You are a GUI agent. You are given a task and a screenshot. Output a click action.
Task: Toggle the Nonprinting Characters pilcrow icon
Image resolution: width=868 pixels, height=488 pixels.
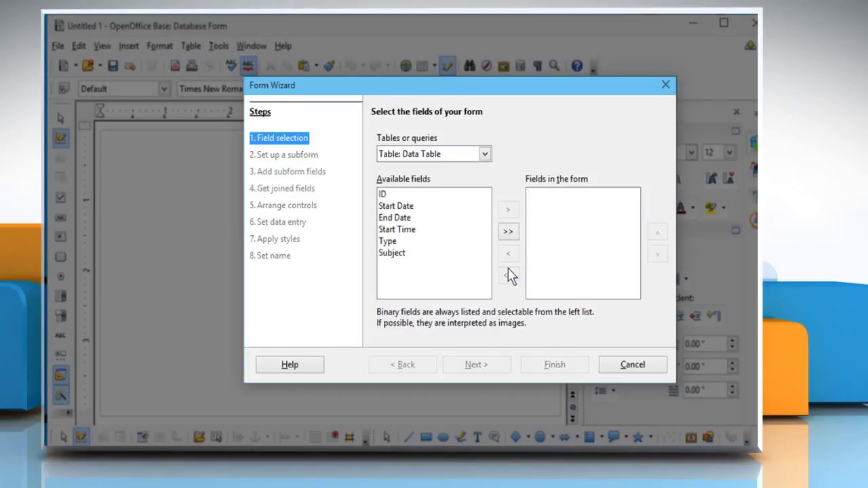tap(537, 66)
